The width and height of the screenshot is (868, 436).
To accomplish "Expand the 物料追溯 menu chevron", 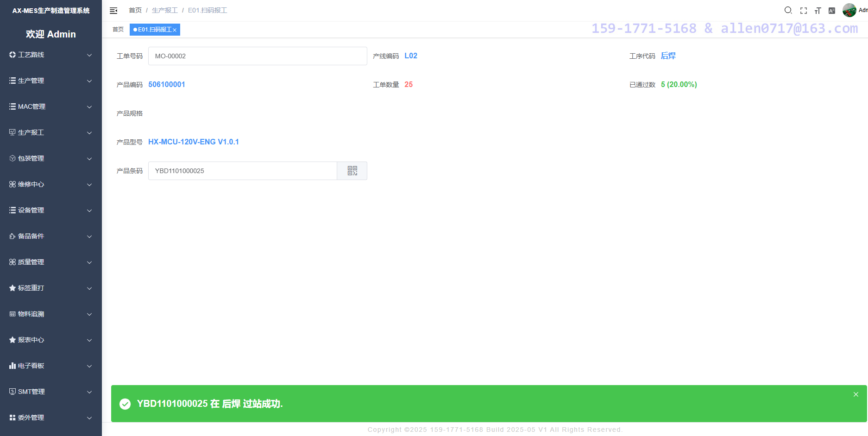I will pos(89,314).
